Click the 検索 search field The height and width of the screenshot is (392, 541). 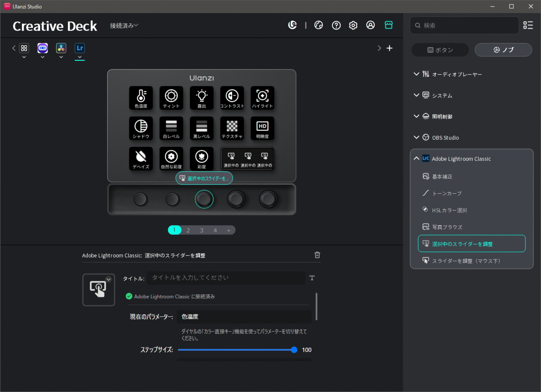(x=464, y=25)
